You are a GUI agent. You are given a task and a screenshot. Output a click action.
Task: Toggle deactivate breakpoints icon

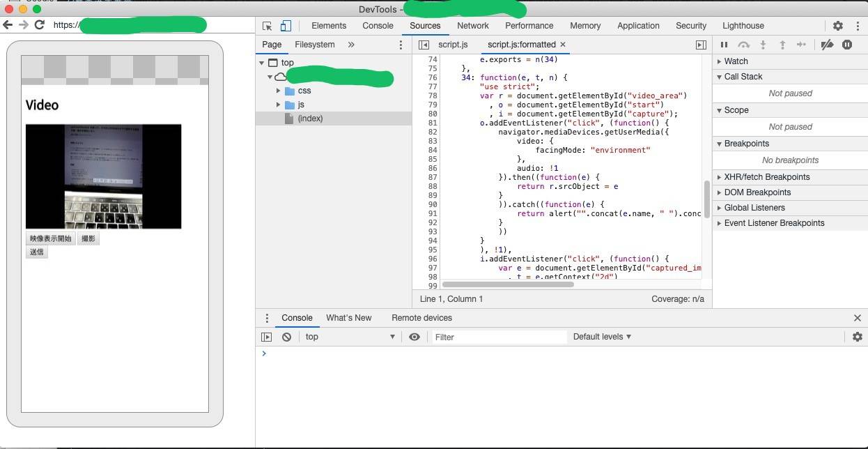[x=827, y=45]
